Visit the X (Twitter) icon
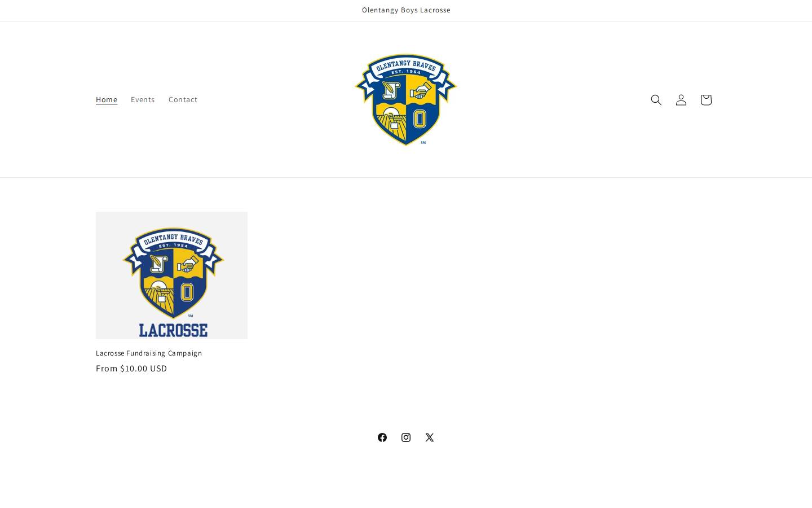The image size is (812, 508). point(430,437)
